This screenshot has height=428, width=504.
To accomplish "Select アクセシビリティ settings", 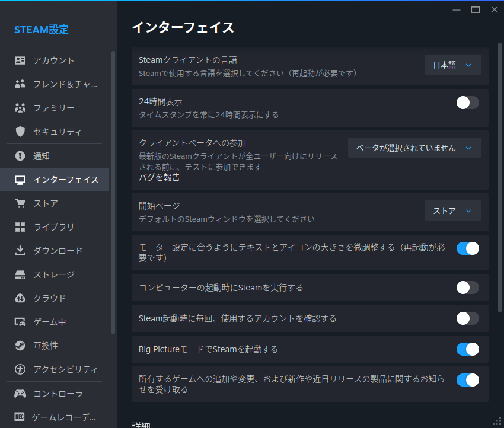I will [55, 369].
